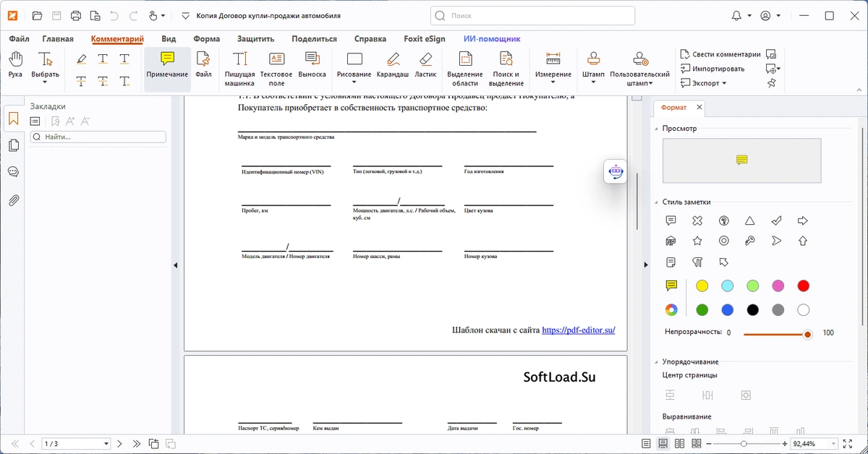Switch to continuous facing view mode
The width and height of the screenshot is (868, 454).
pyautogui.click(x=697, y=443)
